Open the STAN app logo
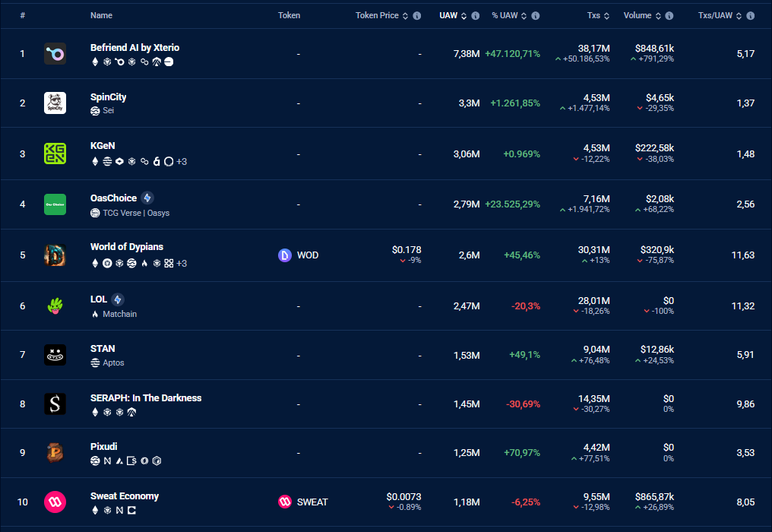The image size is (772, 532). (55, 355)
